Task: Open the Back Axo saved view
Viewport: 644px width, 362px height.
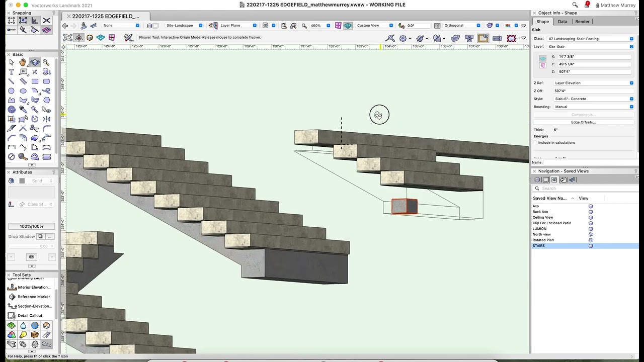Action: point(540,212)
